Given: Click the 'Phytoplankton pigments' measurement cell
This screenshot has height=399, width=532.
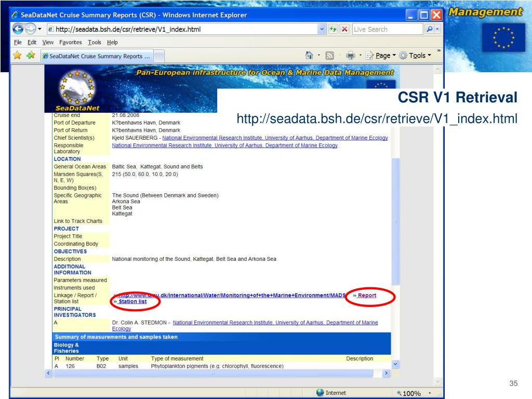Looking at the screenshot, I should pos(217,366).
